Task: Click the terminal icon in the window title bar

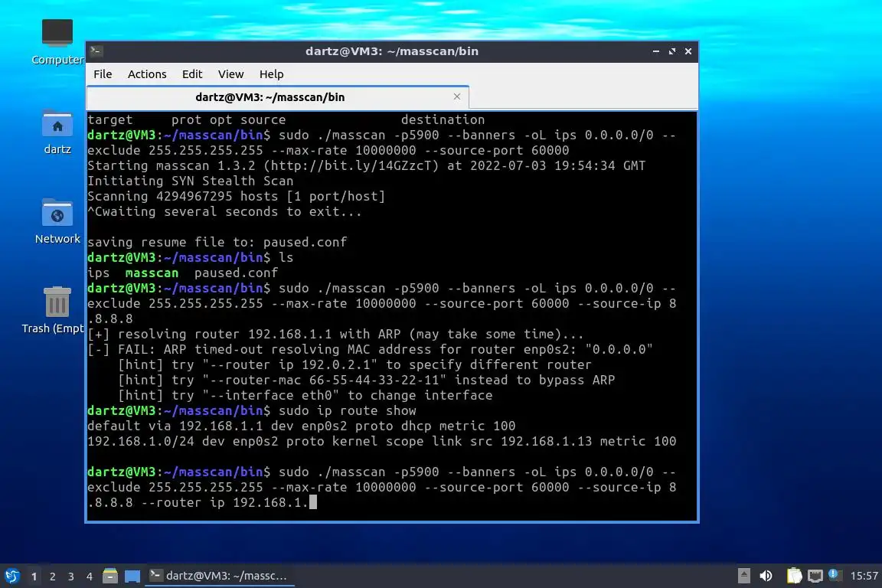Action: pyautogui.click(x=96, y=51)
